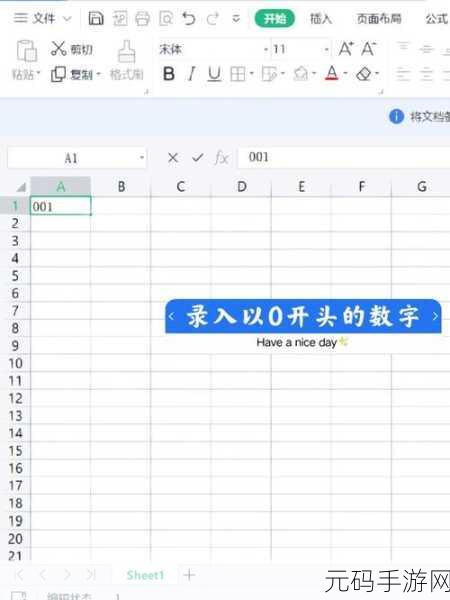
Task: Open the font group dialog launcher
Action: (x=381, y=92)
